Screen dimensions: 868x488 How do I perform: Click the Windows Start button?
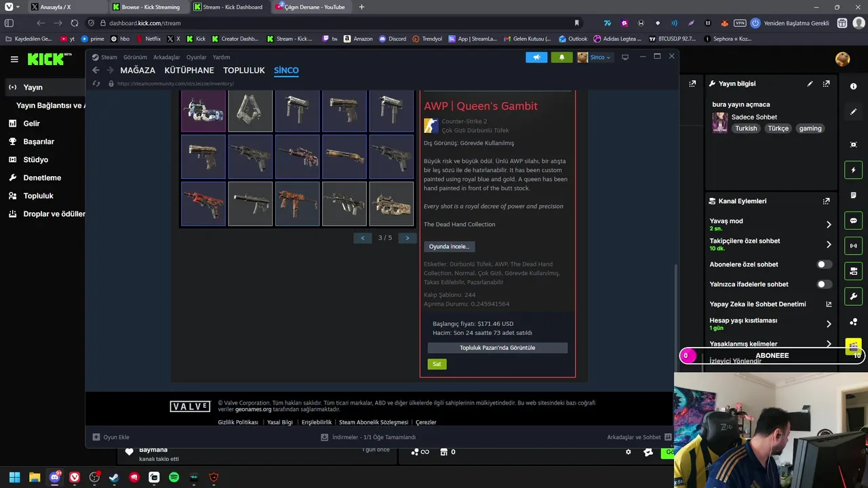(14, 477)
